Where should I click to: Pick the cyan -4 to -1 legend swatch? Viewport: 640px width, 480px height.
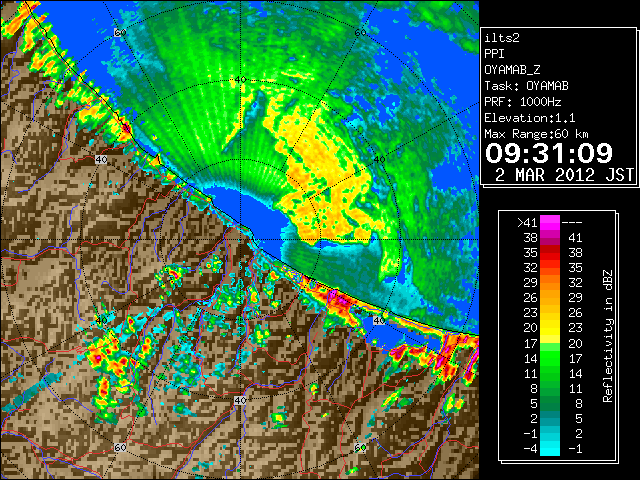coord(550,448)
